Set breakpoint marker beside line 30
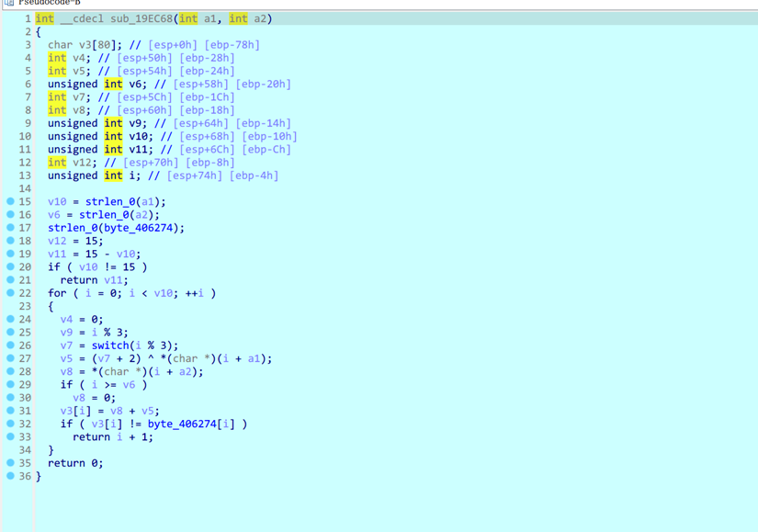Image resolution: width=758 pixels, height=532 pixels. pos(11,397)
